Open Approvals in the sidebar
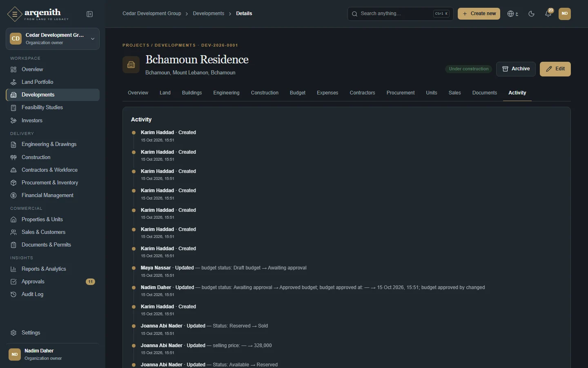 (53, 282)
